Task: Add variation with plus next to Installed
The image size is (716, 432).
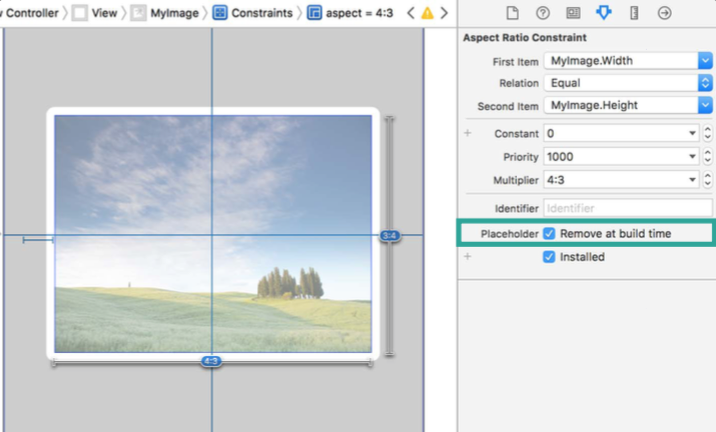Action: [x=468, y=256]
